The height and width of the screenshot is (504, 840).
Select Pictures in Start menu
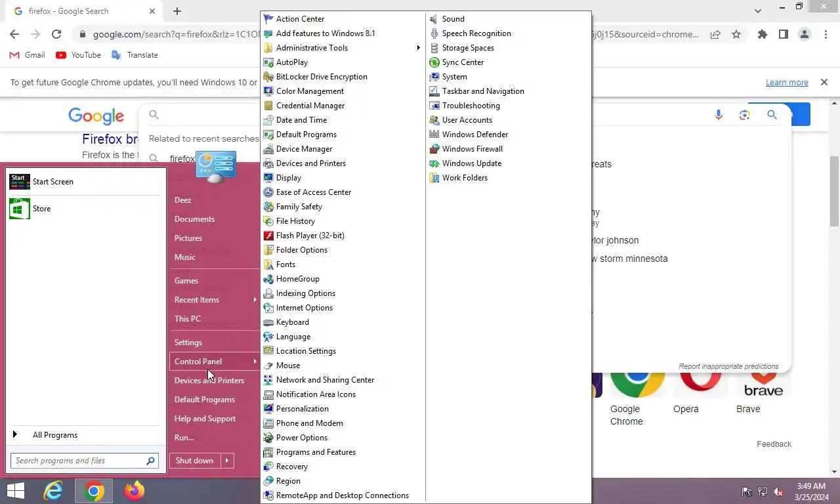(x=188, y=238)
